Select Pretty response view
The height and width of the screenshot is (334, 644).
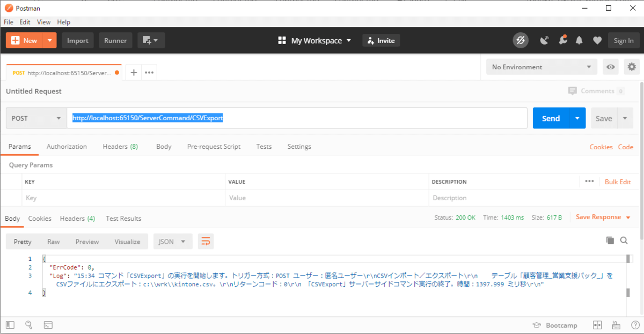click(x=23, y=242)
